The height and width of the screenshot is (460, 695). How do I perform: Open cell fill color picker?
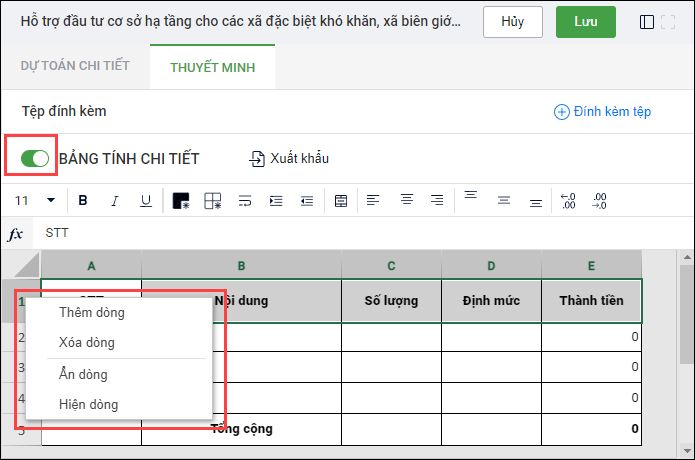click(181, 201)
